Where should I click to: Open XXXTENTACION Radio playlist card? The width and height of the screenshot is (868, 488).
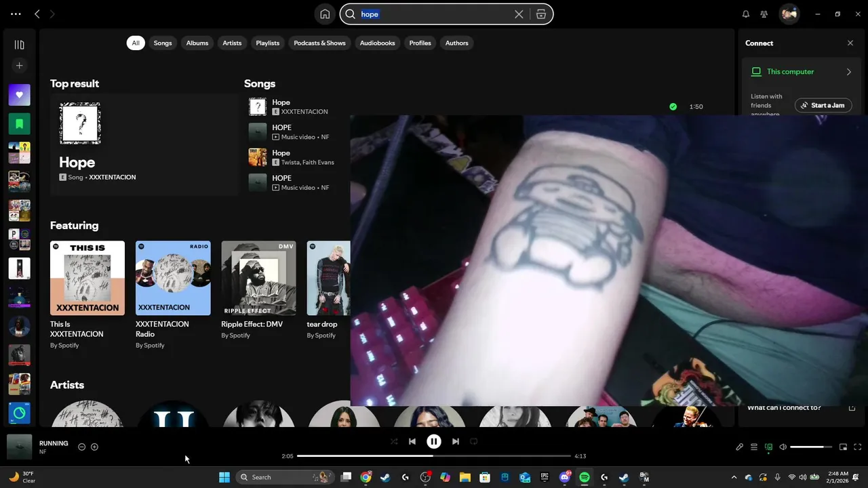[x=173, y=295]
